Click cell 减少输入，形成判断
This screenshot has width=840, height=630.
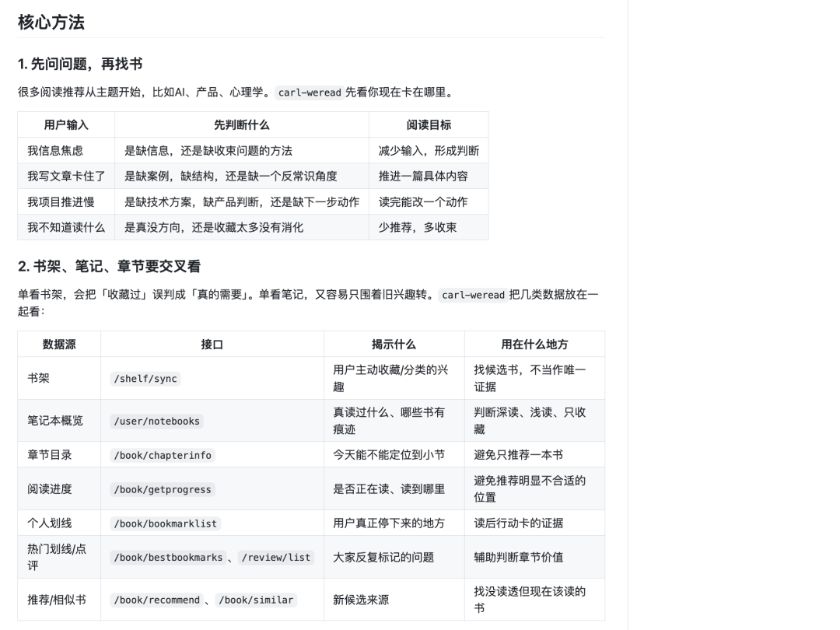[429, 151]
